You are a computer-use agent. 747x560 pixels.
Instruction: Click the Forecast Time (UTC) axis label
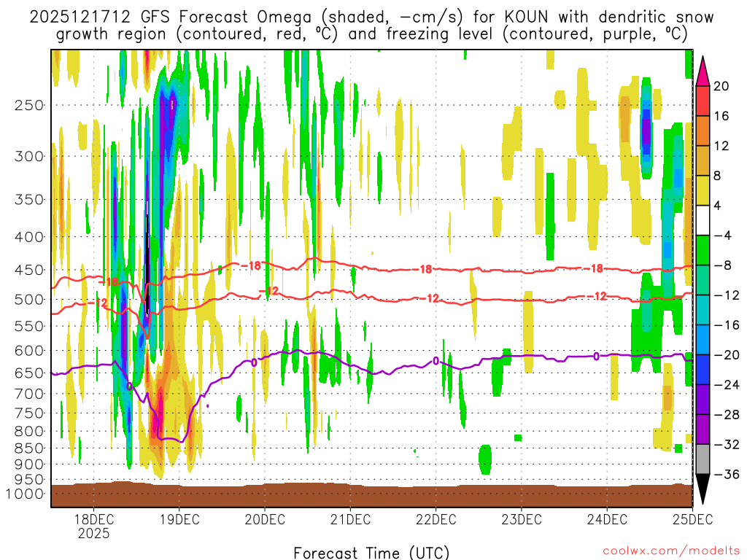coord(371,553)
